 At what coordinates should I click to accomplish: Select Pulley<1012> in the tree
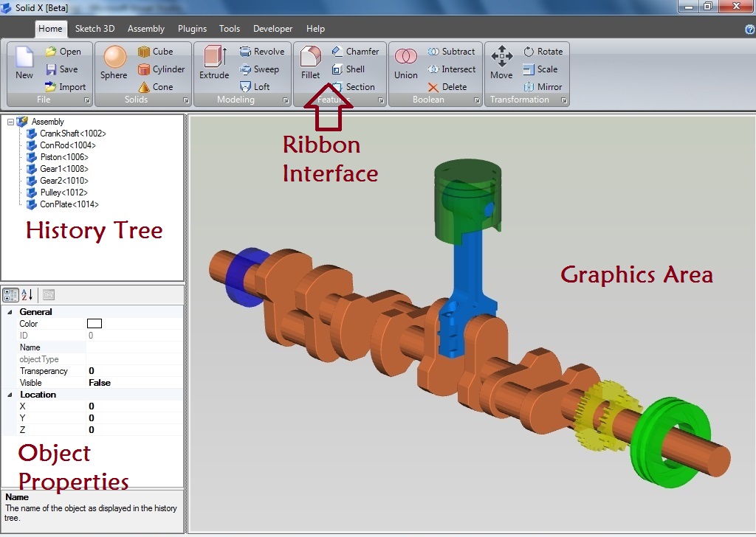pos(63,193)
